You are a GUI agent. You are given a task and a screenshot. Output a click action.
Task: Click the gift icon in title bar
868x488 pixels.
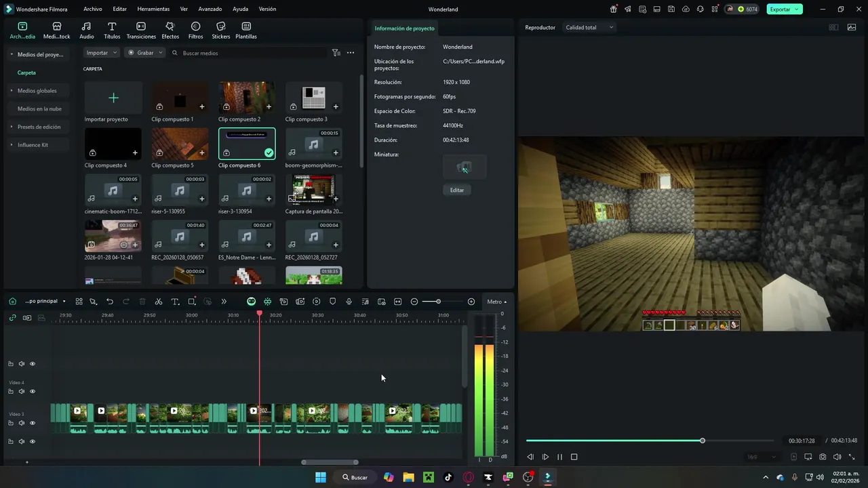[614, 9]
